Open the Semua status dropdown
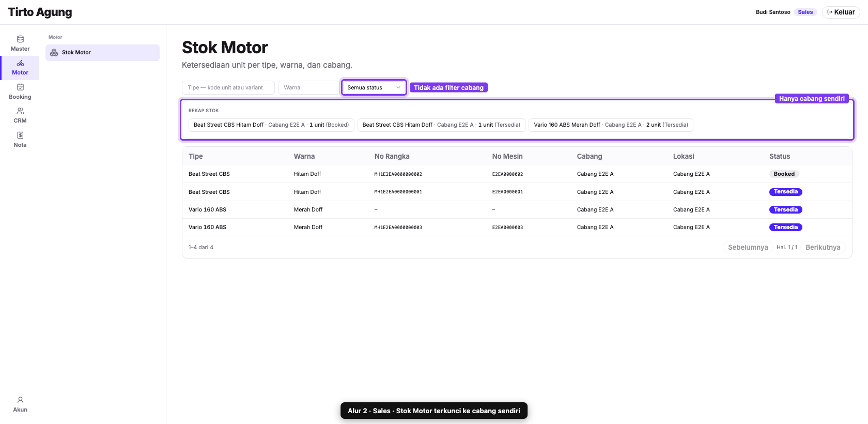 coord(374,87)
